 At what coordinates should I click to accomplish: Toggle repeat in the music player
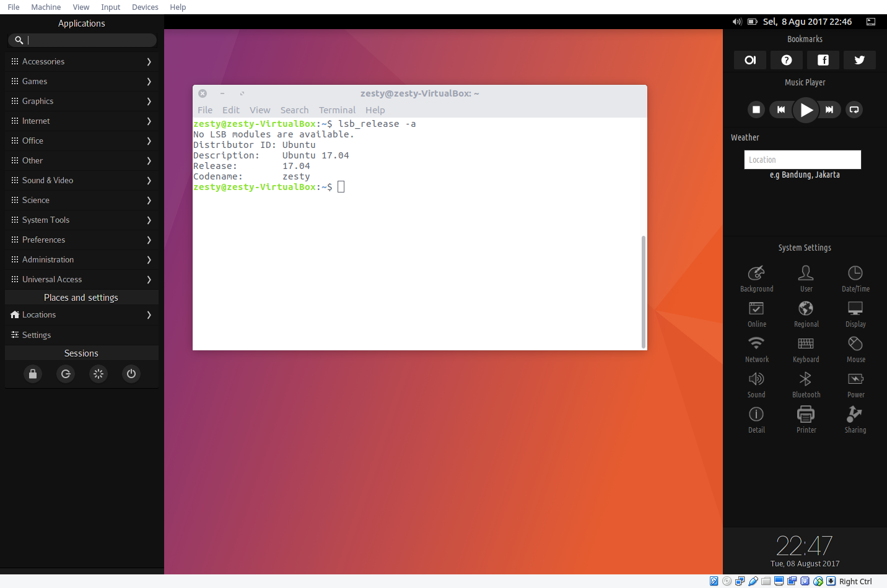(x=854, y=110)
